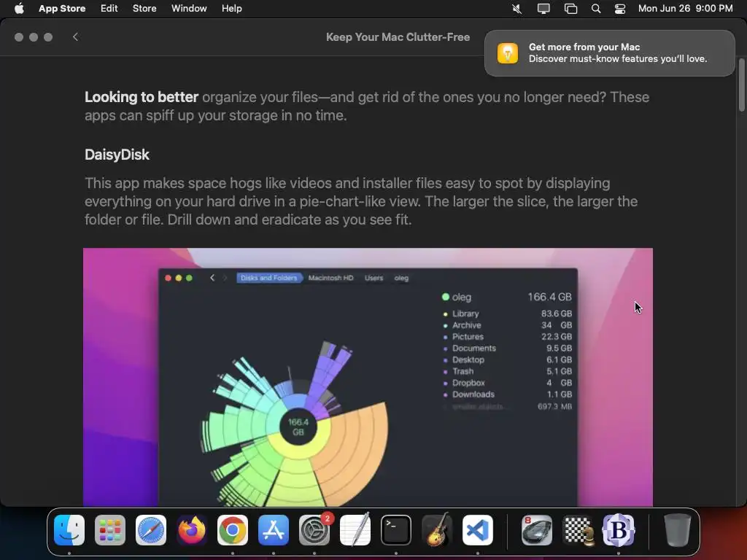Click the muted sound icon in menu bar
747x560 pixels.
click(x=517, y=9)
